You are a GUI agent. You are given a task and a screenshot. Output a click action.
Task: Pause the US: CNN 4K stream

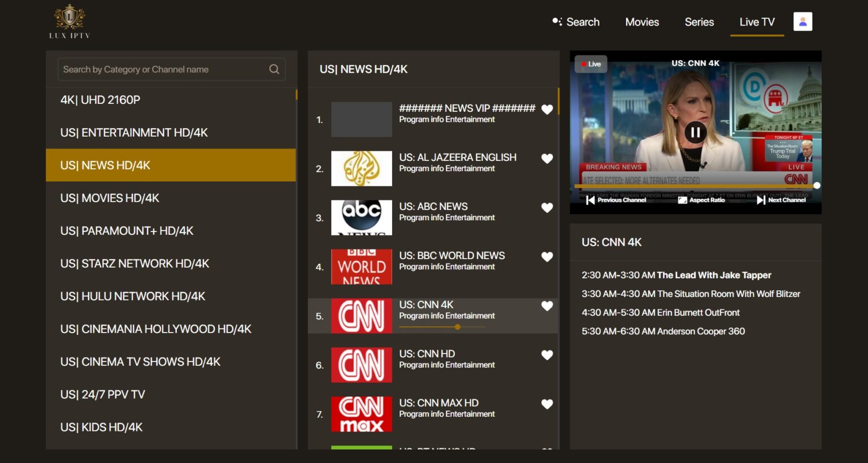pyautogui.click(x=696, y=132)
